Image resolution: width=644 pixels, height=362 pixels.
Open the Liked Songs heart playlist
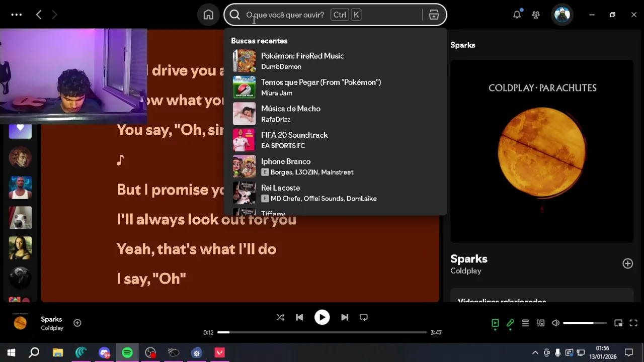click(x=20, y=130)
